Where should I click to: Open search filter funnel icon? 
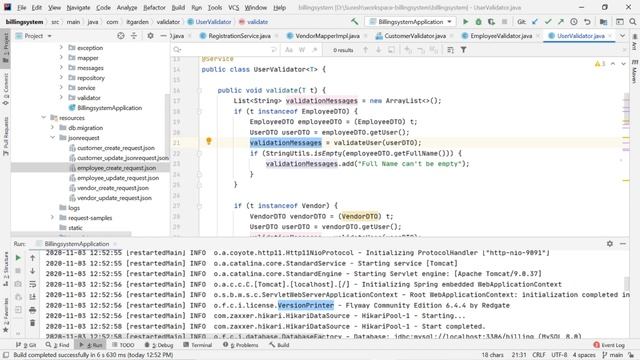[x=464, y=50]
